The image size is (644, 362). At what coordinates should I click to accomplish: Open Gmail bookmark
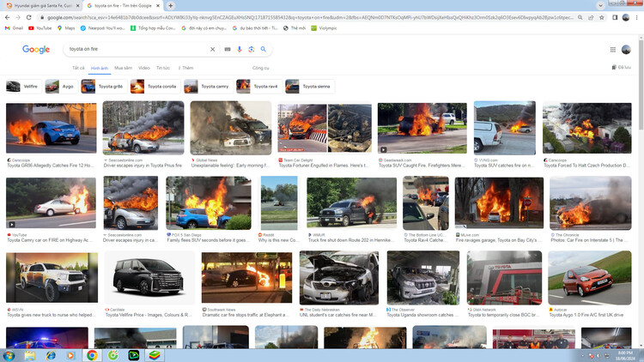click(14, 28)
